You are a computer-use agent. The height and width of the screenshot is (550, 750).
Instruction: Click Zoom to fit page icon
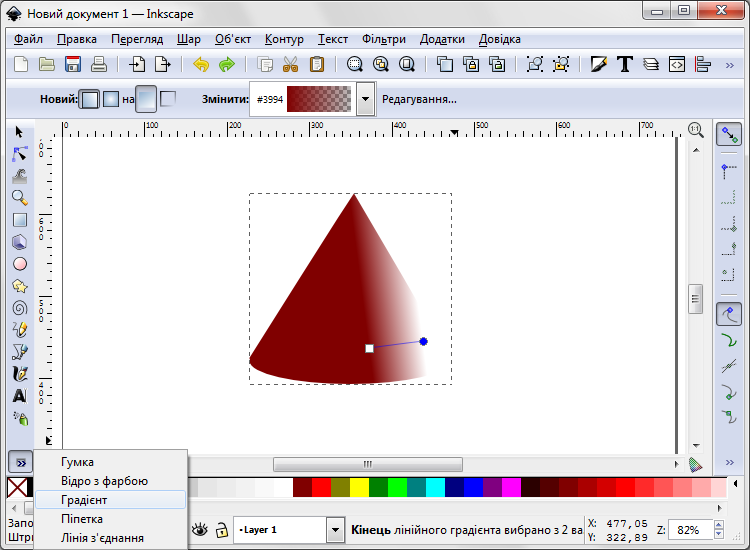tap(407, 64)
